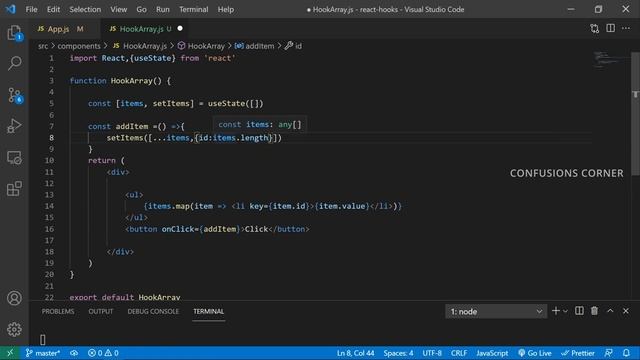Split the terminal panel
Viewport: 640px width, 360px height.
579,311
